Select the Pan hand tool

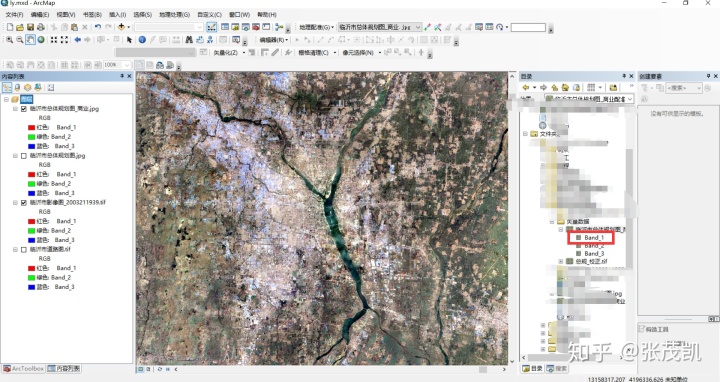30,40
